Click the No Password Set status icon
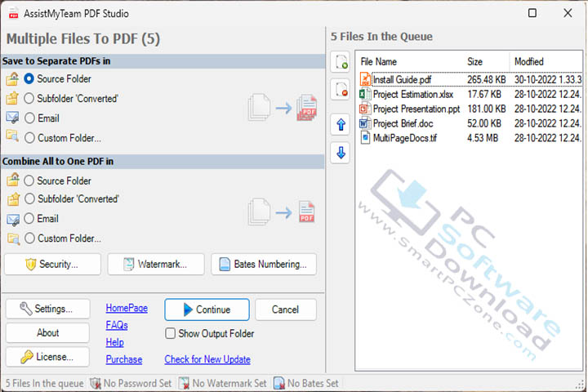Viewport: 588px width, 392px height. click(x=96, y=383)
